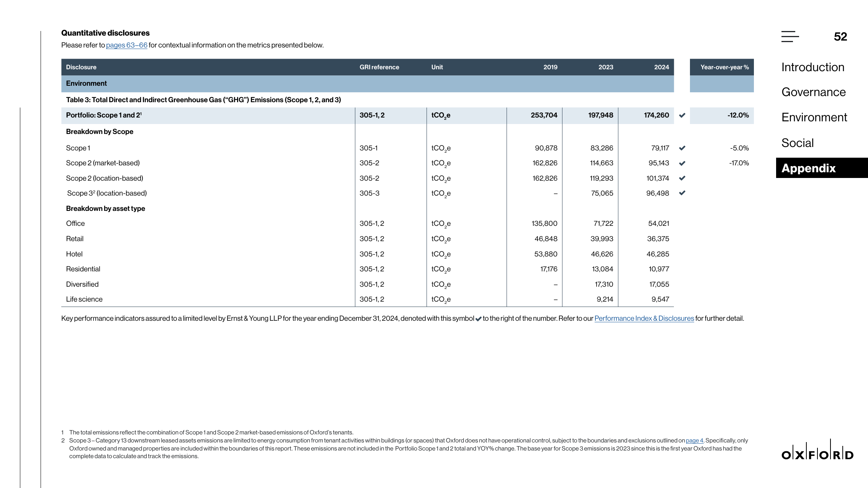
Task: Select the Appendix section tab
Action: pos(822,168)
